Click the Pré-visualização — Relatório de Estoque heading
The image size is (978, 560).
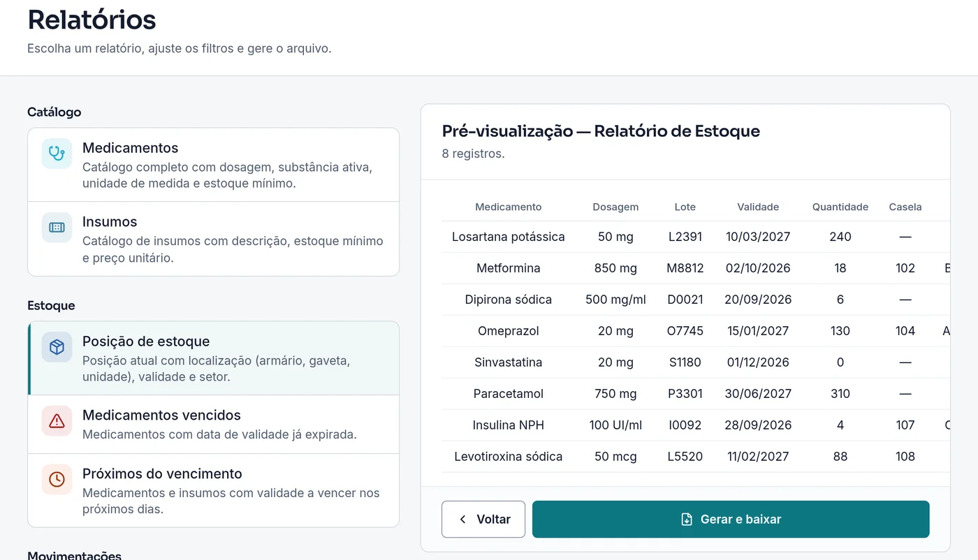pos(601,131)
